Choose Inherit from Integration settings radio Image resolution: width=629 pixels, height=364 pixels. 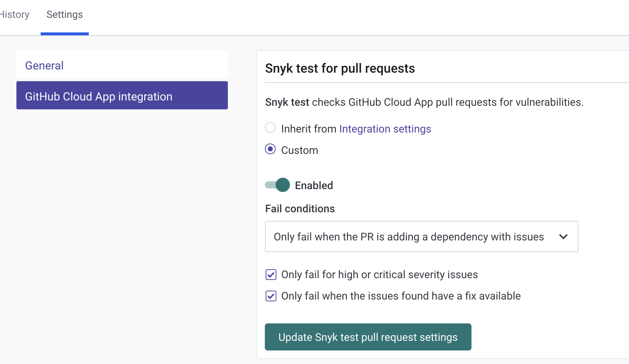point(270,128)
